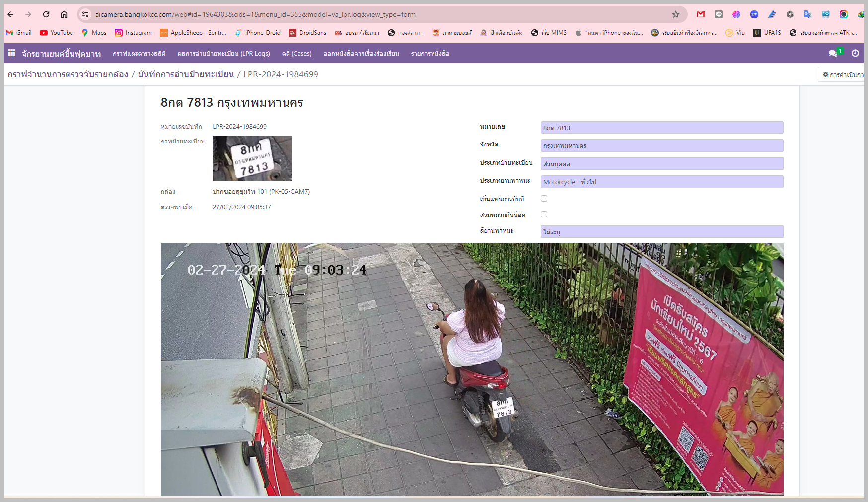The height and width of the screenshot is (502, 868).
Task: Open the apps grid menu icon
Action: tap(11, 53)
